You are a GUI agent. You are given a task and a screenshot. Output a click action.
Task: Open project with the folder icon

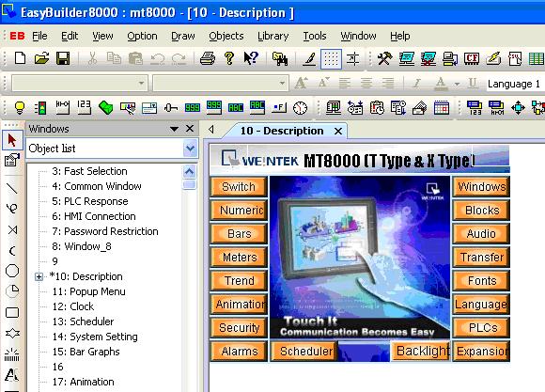(x=41, y=58)
